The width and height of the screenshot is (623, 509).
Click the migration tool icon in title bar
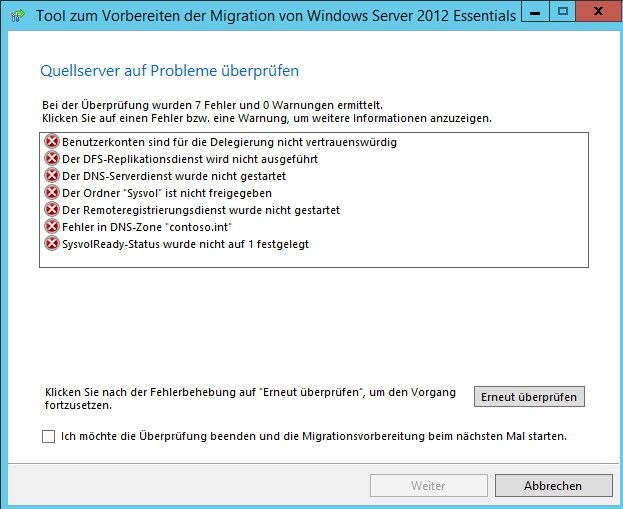[x=19, y=16]
